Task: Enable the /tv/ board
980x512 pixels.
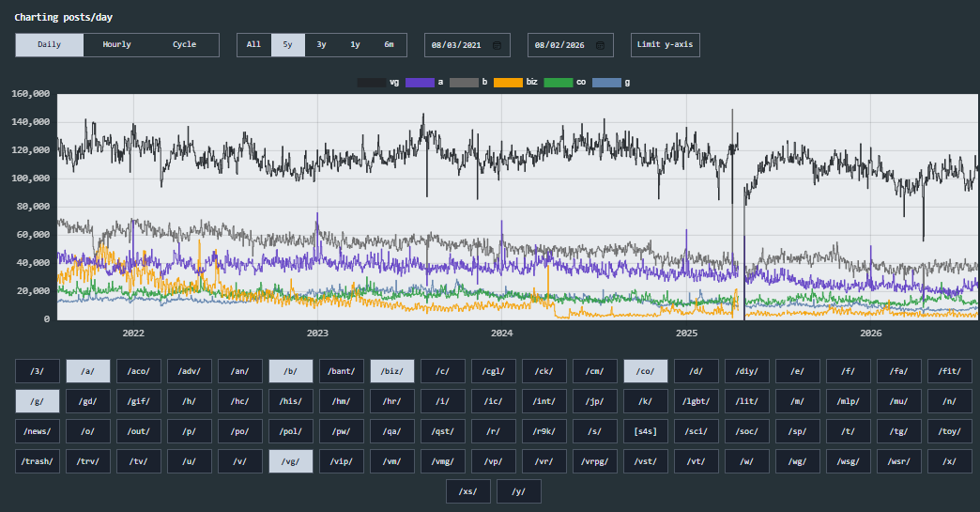Action: point(139,461)
